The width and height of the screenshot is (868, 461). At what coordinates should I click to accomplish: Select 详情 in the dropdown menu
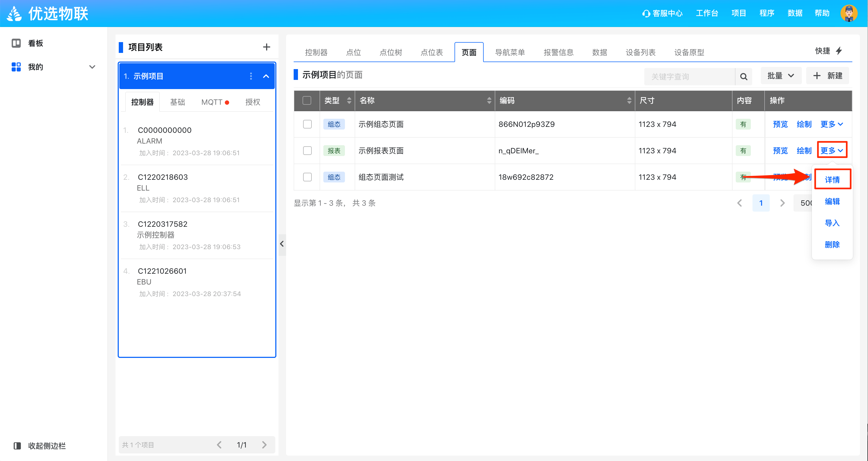832,179
